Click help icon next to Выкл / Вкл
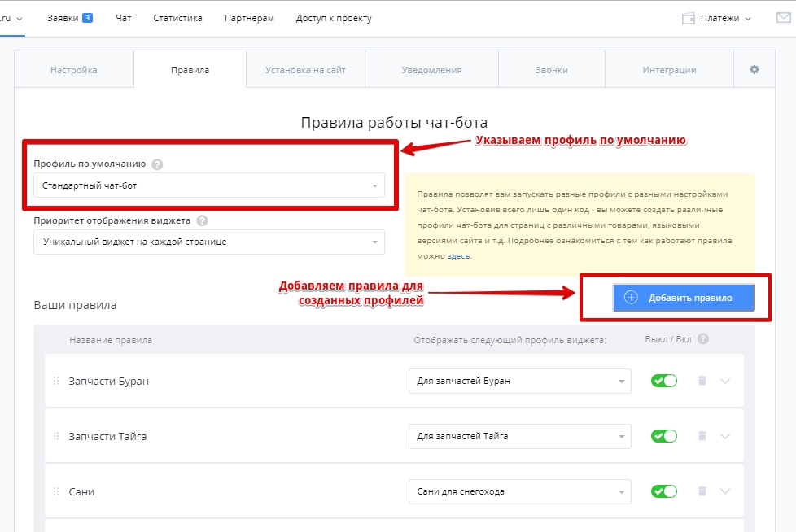This screenshot has width=796, height=532. (703, 338)
